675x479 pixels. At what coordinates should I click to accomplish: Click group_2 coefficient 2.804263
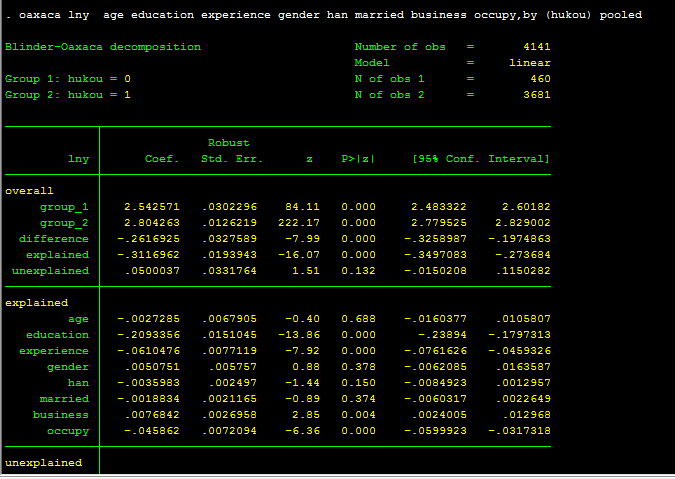[x=152, y=223]
